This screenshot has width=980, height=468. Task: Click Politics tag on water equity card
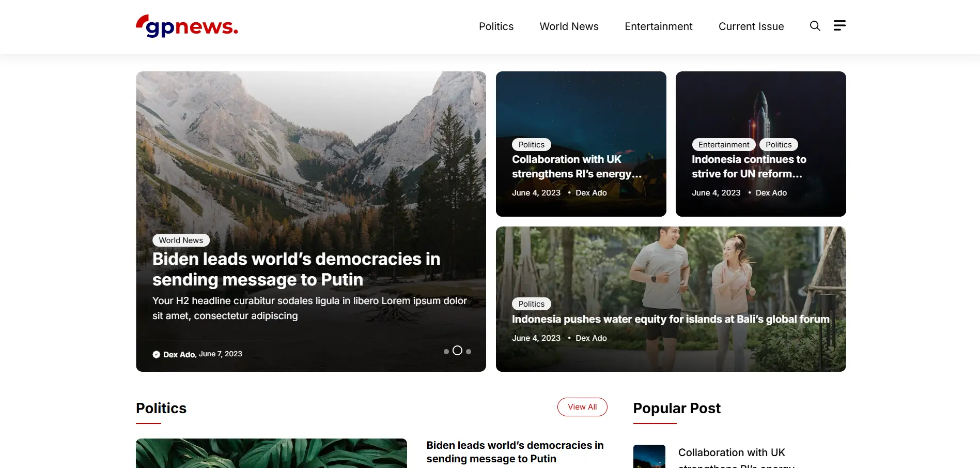[x=532, y=304]
